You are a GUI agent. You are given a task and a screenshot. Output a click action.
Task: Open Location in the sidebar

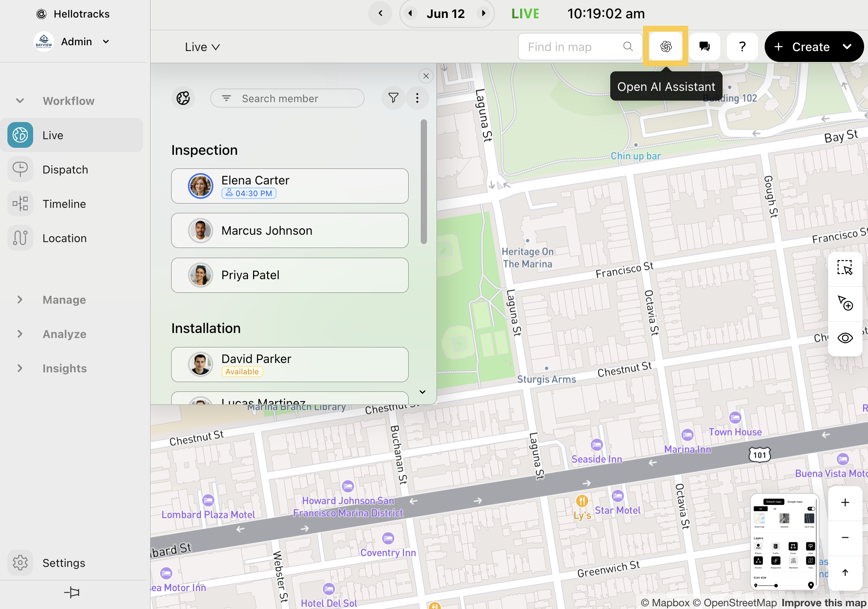[72, 238]
